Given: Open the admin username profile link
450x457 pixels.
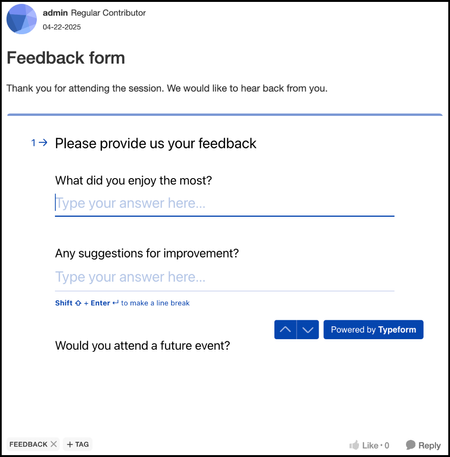Looking at the screenshot, I should tap(55, 13).
